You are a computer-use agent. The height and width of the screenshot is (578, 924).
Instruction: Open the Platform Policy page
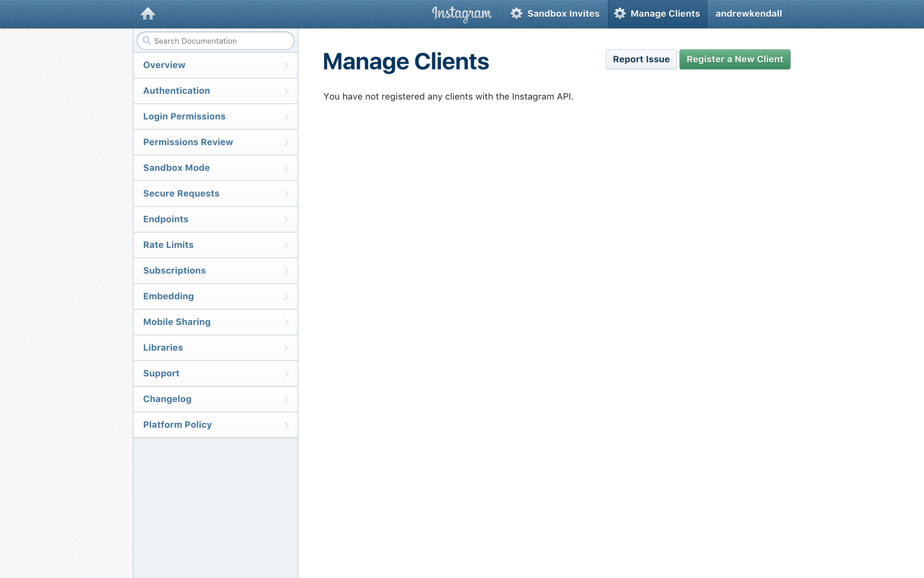[215, 425]
